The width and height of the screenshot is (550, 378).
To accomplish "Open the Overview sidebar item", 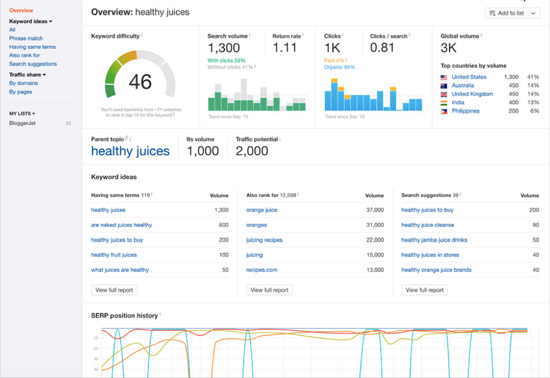I will 21,11.
